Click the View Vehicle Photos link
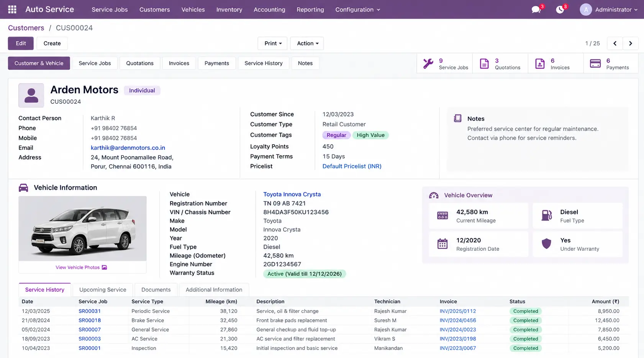 point(77,268)
